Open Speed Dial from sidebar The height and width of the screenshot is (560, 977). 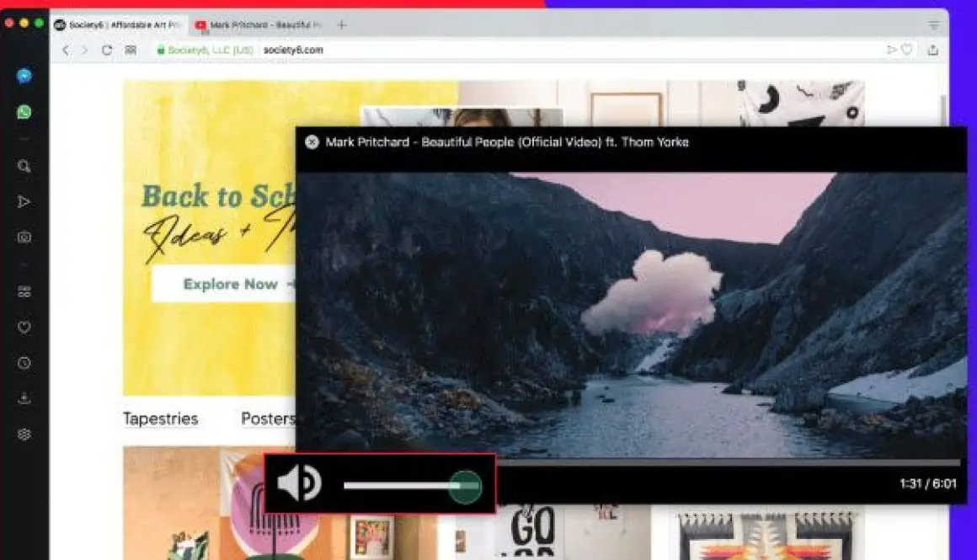[x=24, y=291]
